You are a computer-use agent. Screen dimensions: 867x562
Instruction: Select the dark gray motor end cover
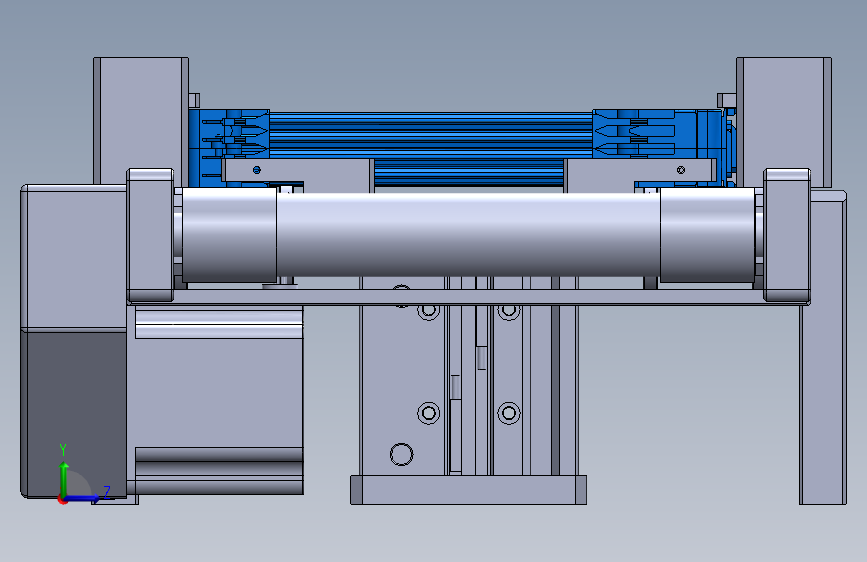pos(74,413)
